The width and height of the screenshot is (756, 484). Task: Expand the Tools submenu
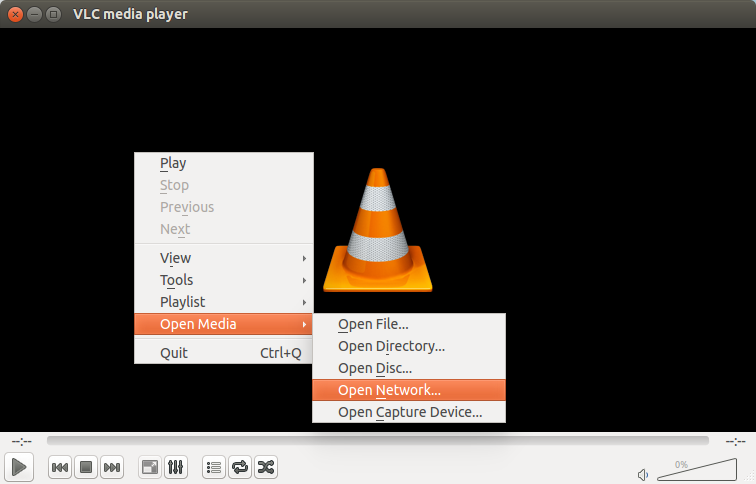[x=224, y=280]
